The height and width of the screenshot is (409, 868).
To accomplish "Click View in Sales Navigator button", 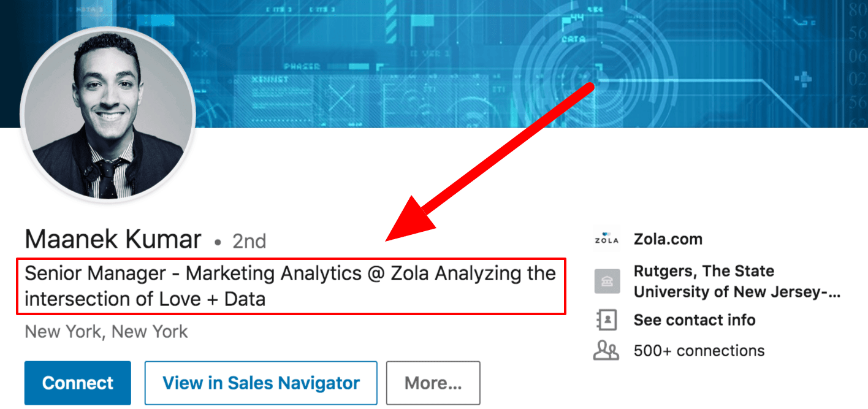I will click(x=261, y=383).
